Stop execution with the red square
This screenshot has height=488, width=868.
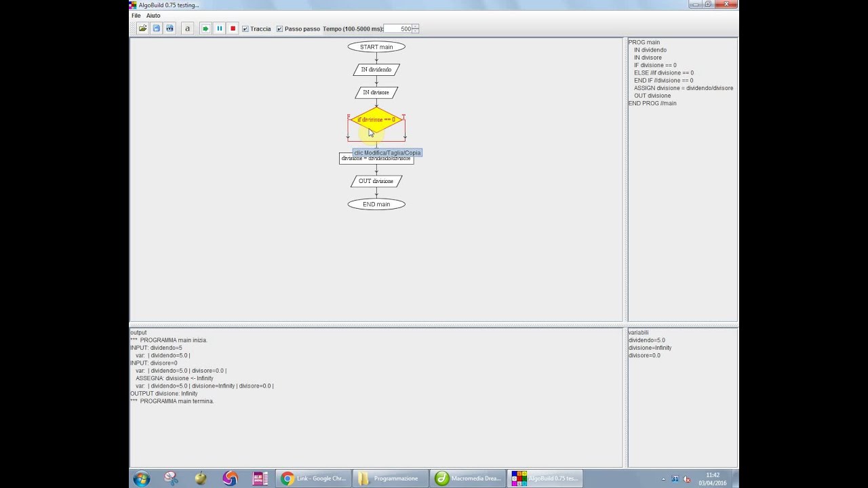click(233, 28)
